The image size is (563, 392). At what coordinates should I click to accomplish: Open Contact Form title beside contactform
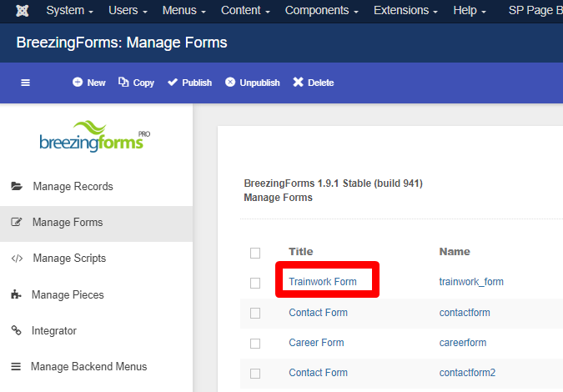pos(318,313)
